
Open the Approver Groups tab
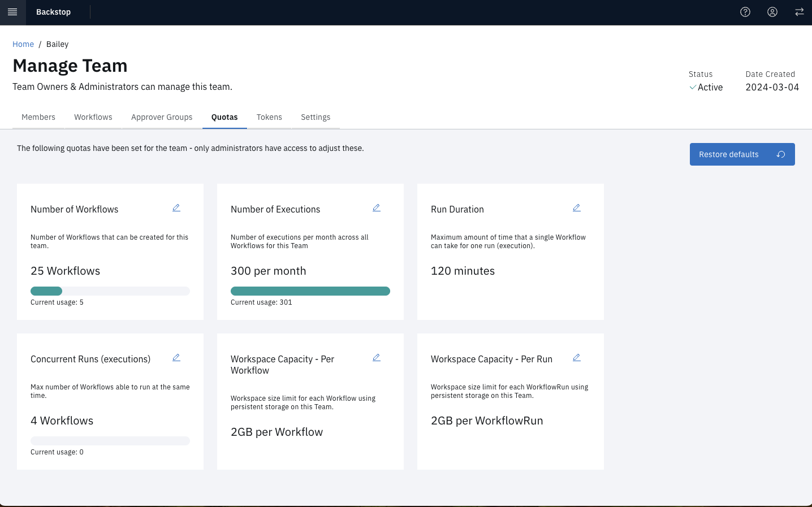162,118
